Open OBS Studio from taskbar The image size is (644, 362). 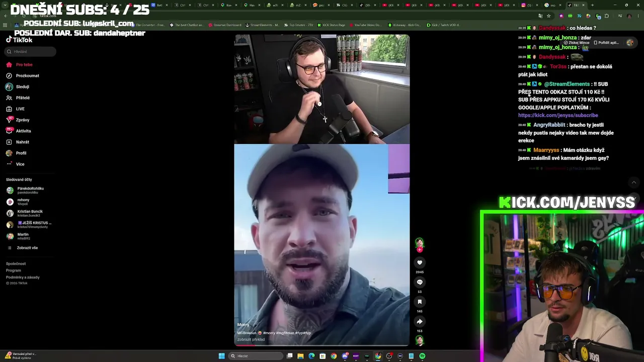tap(389, 356)
